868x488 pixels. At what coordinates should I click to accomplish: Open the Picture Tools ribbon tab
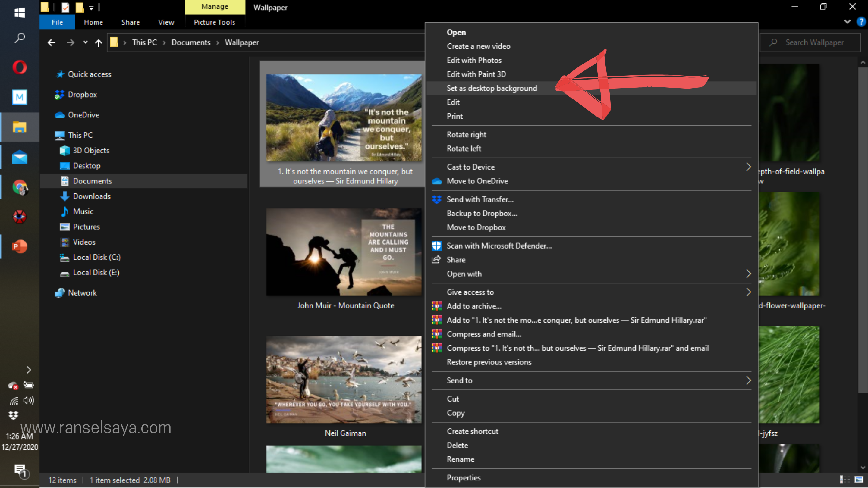[x=214, y=22]
